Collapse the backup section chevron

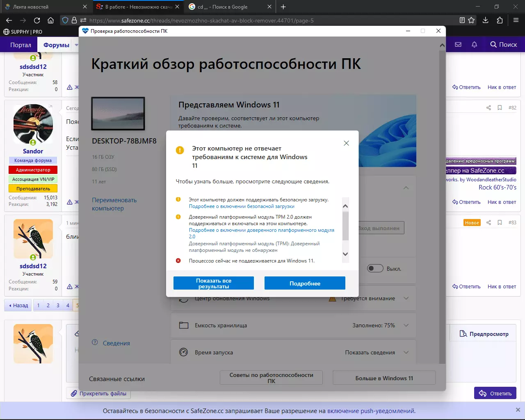tap(406, 187)
